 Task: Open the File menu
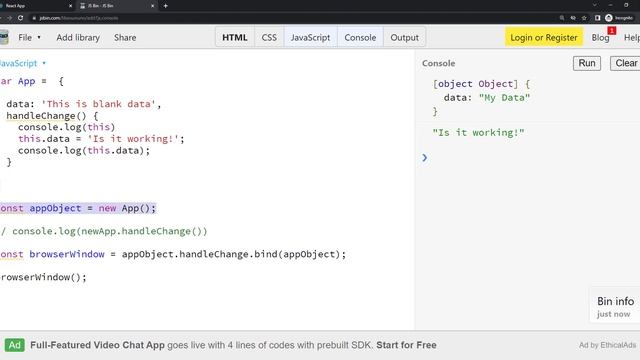pos(29,38)
